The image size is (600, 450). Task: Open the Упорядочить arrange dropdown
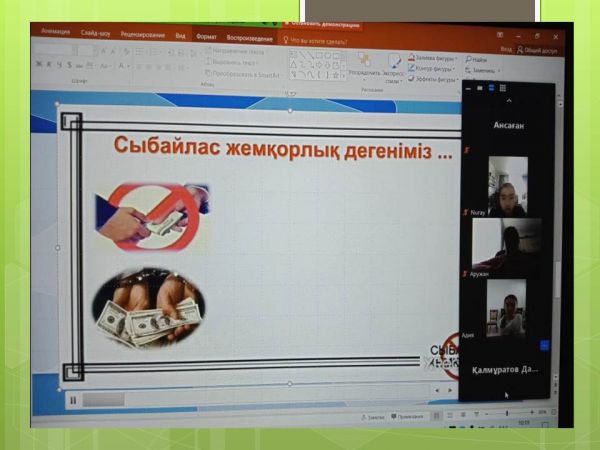[362, 72]
